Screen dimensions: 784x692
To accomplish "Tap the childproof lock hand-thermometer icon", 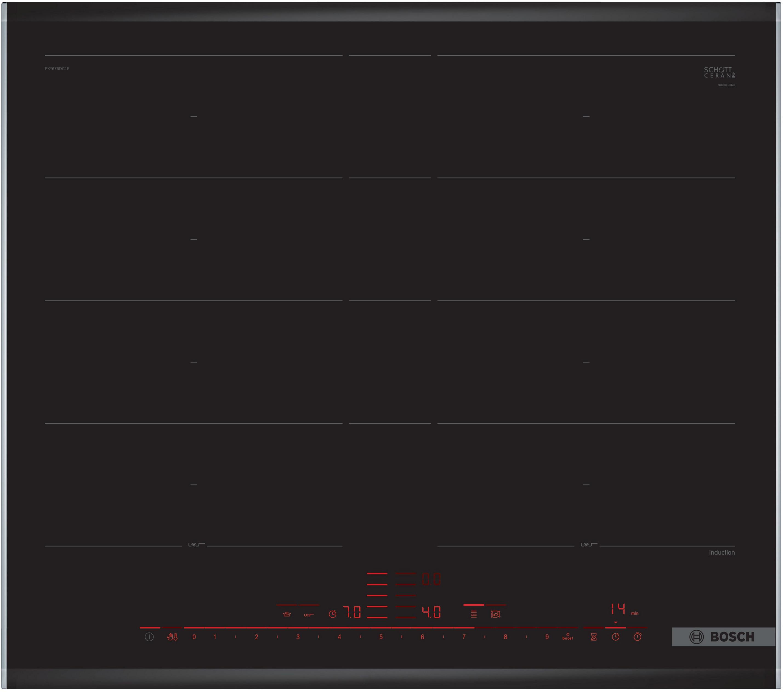I will (172, 637).
